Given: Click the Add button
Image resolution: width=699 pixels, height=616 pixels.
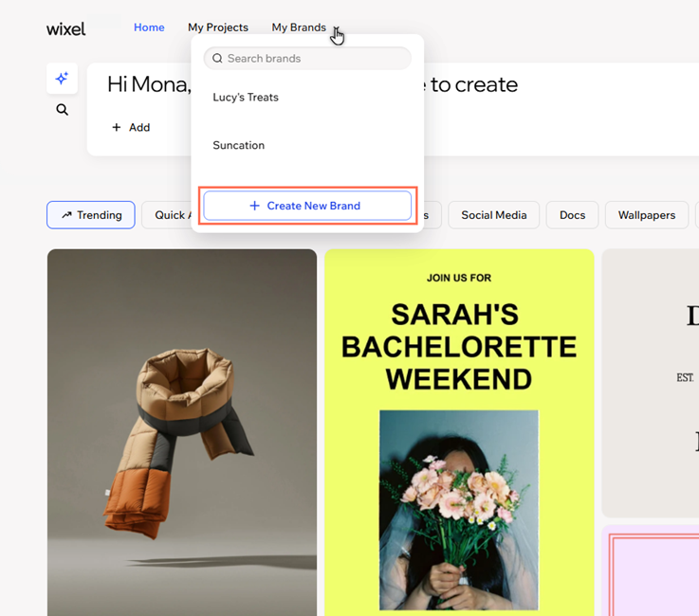Looking at the screenshot, I should 131,127.
